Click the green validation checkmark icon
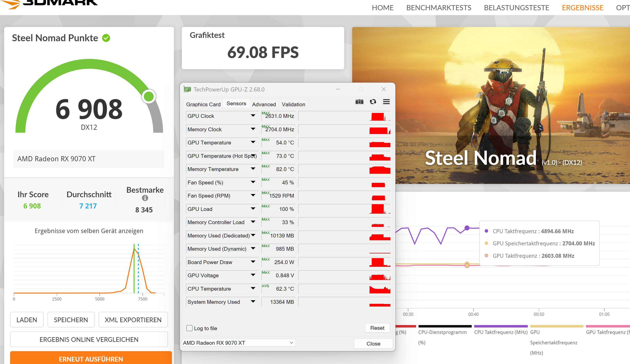Image resolution: width=630 pixels, height=364 pixels. (106, 38)
